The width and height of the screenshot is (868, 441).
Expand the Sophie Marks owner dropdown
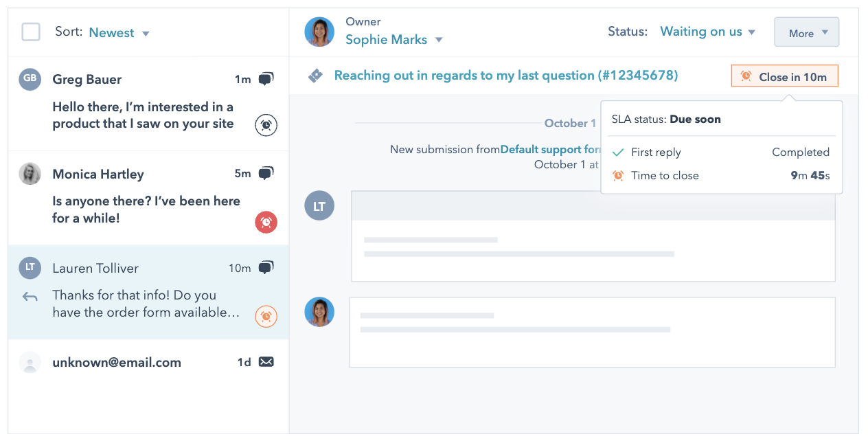coord(393,40)
